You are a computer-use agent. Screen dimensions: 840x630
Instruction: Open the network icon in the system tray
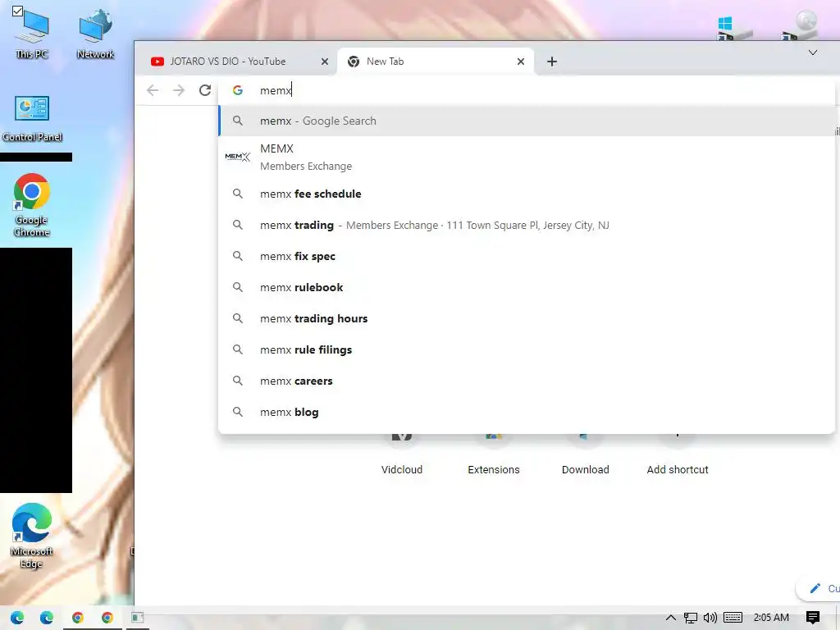(x=691, y=618)
